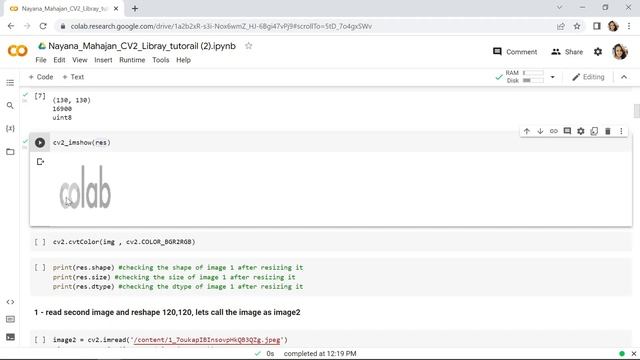
Task: Add a new Code cell
Action: point(41,77)
